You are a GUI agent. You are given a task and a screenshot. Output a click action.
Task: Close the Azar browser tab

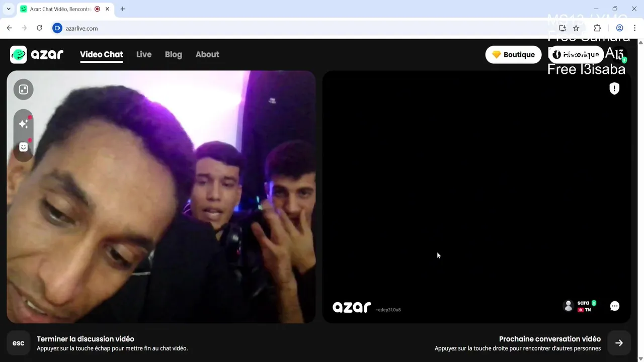pos(107,9)
